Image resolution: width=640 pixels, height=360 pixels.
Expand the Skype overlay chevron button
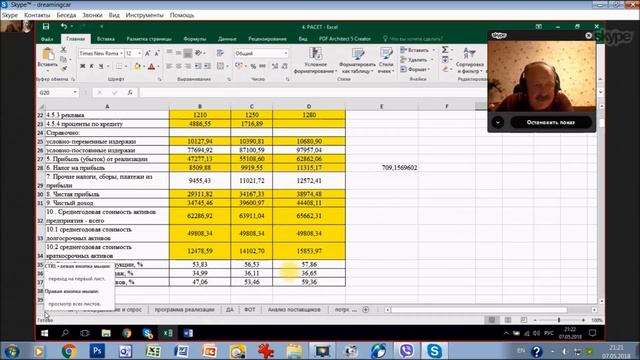498,122
